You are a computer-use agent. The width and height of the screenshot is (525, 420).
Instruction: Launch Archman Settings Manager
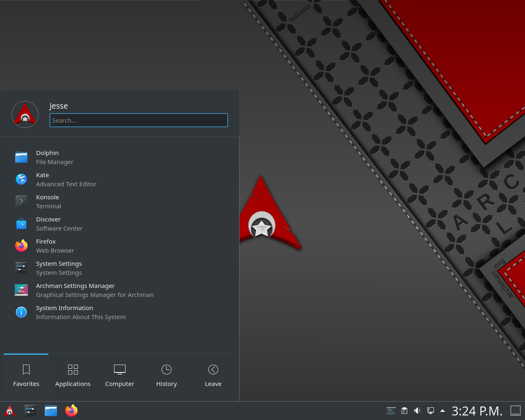pos(119,290)
